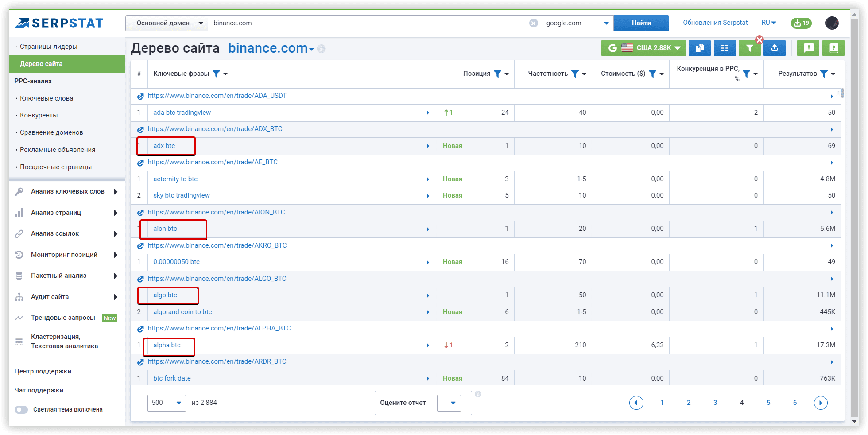Viewport: 868px width, 435px height.
Task: Open Чат поддержки in sidebar
Action: pyautogui.click(x=39, y=390)
